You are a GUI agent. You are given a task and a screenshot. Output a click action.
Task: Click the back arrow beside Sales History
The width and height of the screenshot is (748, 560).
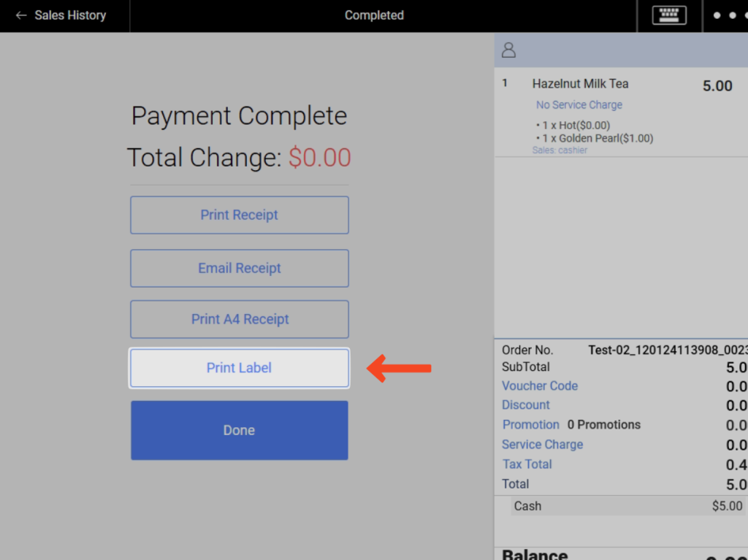[21, 15]
